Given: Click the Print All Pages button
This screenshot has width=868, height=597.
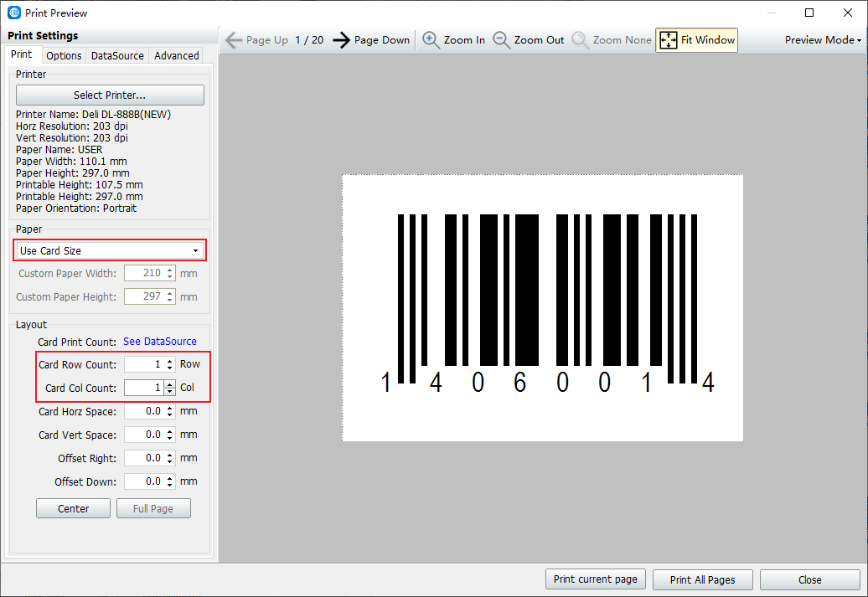Looking at the screenshot, I should click(702, 580).
